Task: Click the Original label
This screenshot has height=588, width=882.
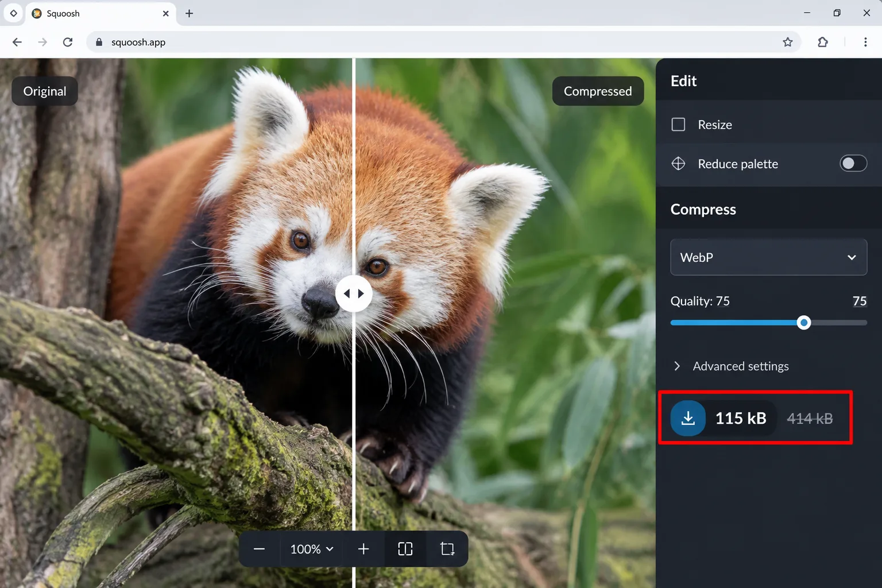Action: (45, 91)
